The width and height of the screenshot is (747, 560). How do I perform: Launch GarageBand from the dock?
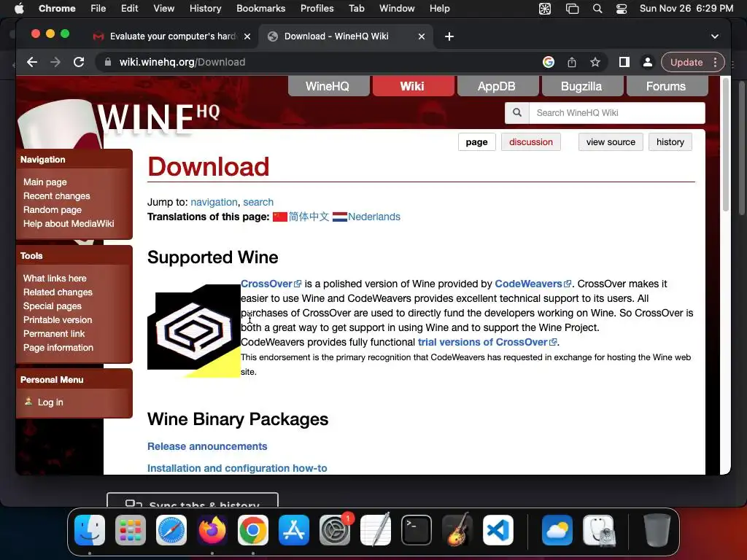click(x=457, y=530)
